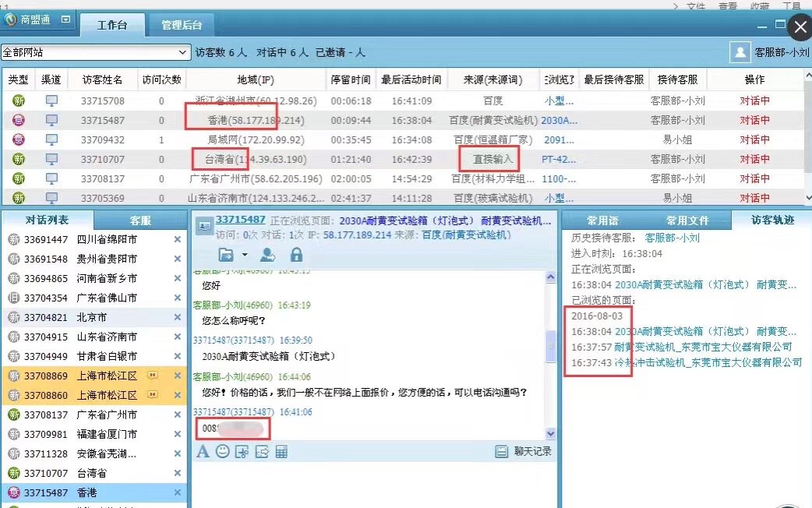812x508 pixels.
Task: Open the emoji picker smiley icon
Action: pos(223,451)
